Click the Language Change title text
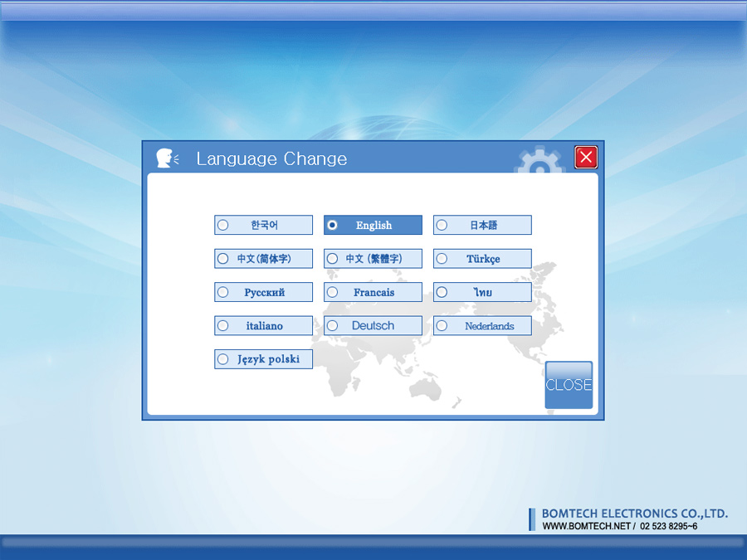747x560 pixels. tap(271, 158)
